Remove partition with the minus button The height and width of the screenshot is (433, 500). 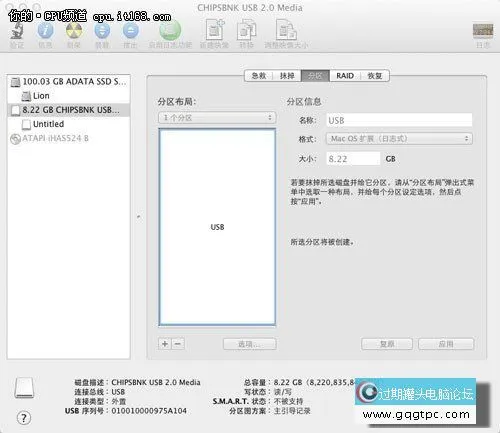[x=178, y=344]
